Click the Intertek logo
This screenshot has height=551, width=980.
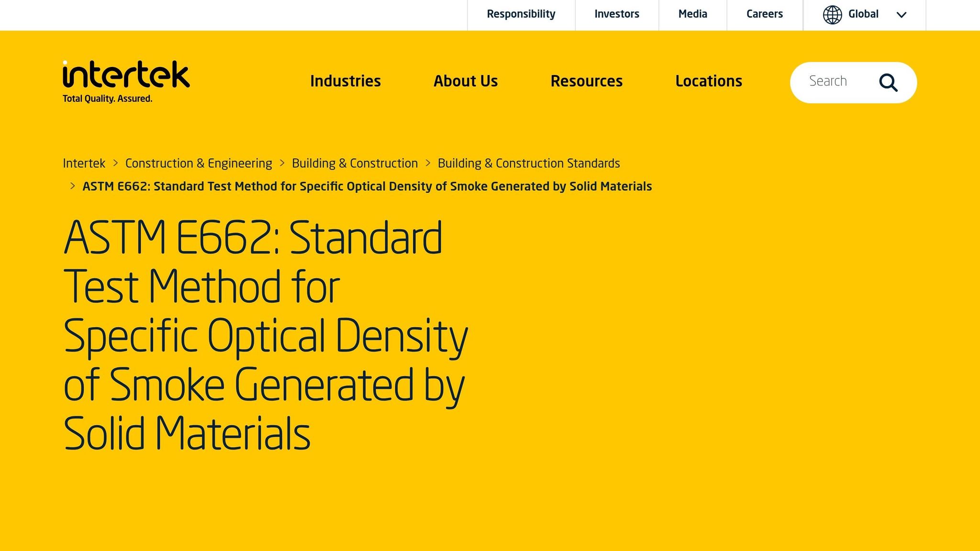(x=126, y=81)
